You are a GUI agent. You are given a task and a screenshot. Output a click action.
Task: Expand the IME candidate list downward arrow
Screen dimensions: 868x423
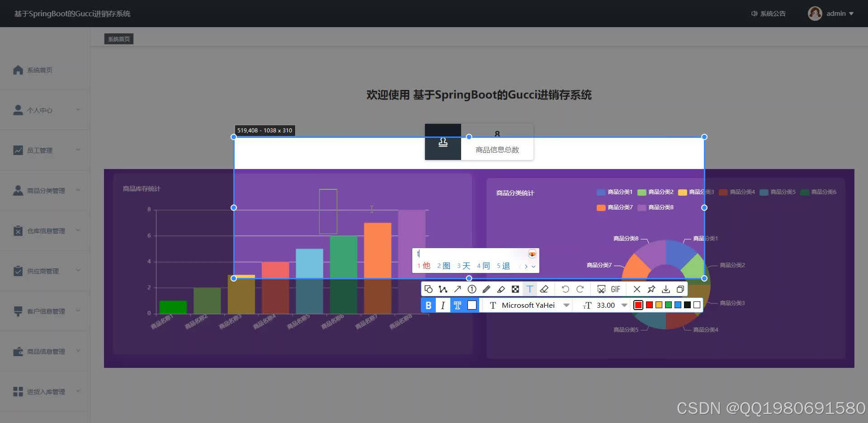click(533, 267)
